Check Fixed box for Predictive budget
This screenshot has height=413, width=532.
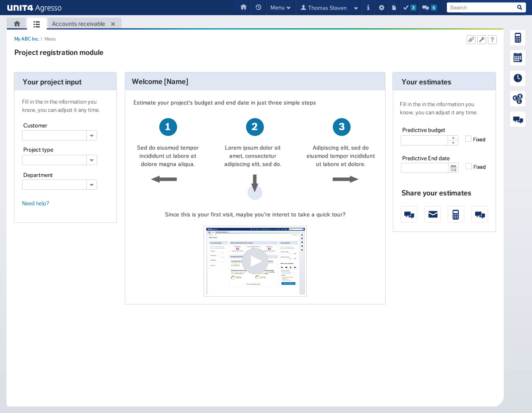click(469, 139)
